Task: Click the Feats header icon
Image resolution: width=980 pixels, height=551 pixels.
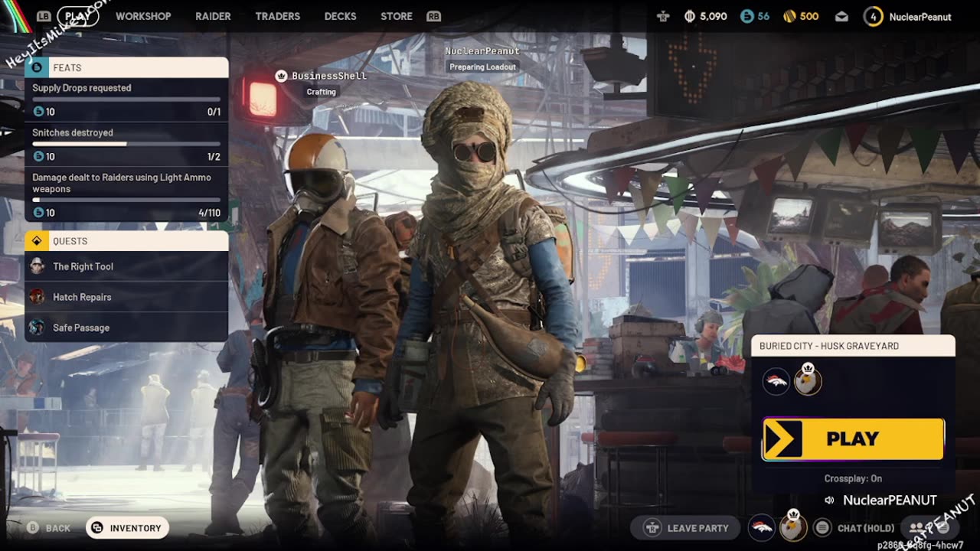Action: pos(37,67)
